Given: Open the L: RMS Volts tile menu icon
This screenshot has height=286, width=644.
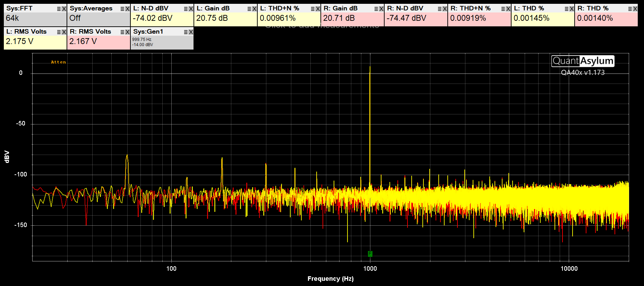Looking at the screenshot, I should point(59,32).
